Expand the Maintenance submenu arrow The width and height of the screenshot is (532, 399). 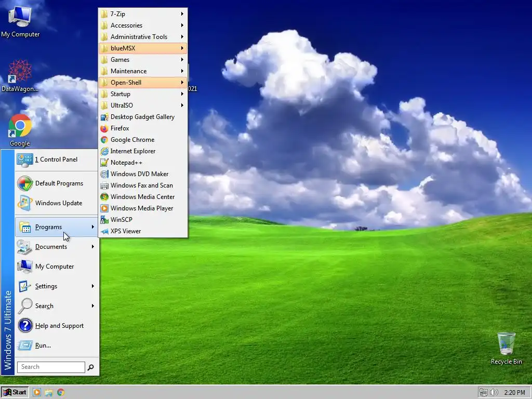tap(182, 71)
